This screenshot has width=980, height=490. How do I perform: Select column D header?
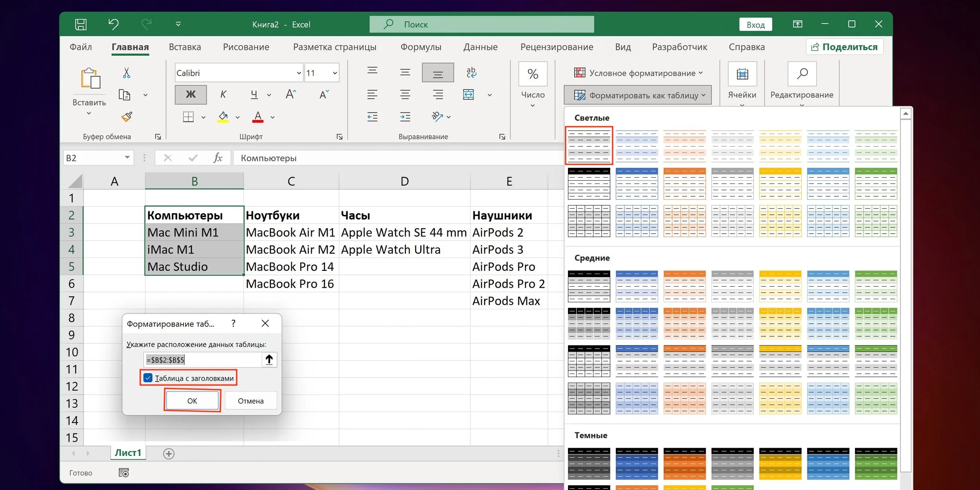pyautogui.click(x=405, y=181)
